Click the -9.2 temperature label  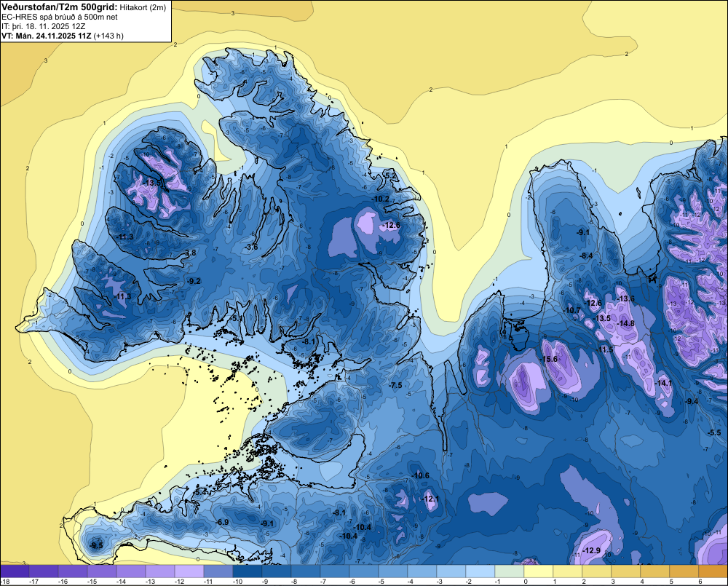194,282
